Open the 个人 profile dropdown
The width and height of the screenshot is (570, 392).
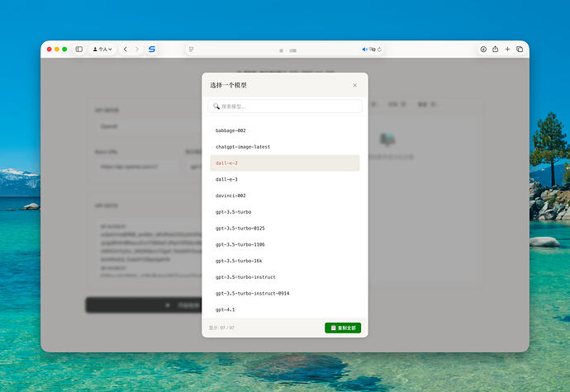(x=102, y=49)
